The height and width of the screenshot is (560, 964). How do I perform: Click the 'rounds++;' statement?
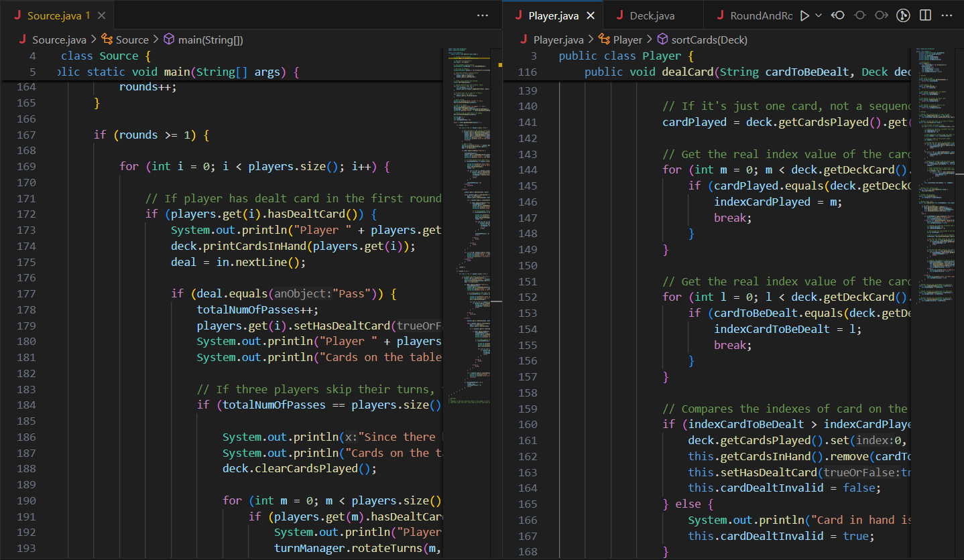[x=148, y=87]
